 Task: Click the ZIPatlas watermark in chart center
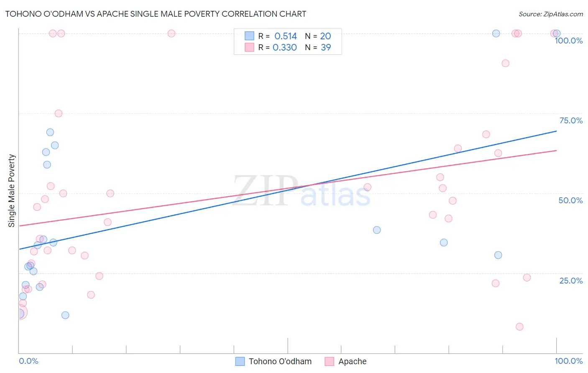click(x=302, y=191)
